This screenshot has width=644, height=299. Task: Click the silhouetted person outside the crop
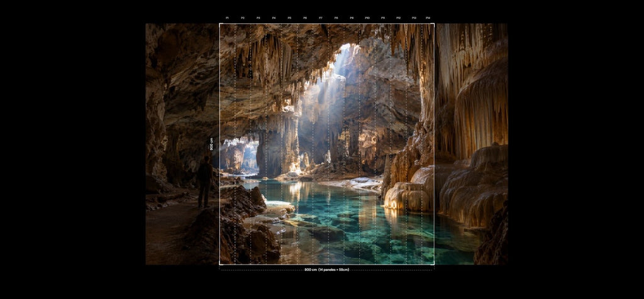[x=204, y=182]
